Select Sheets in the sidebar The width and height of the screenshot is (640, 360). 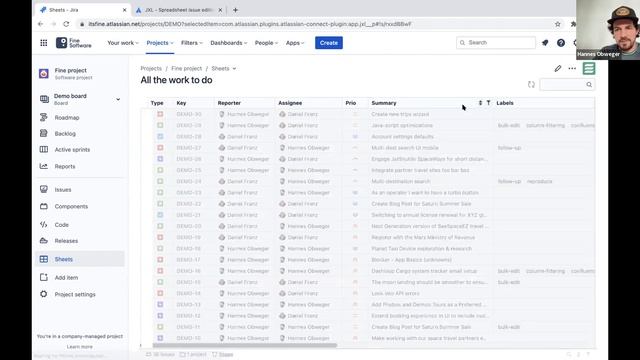[80, 259]
